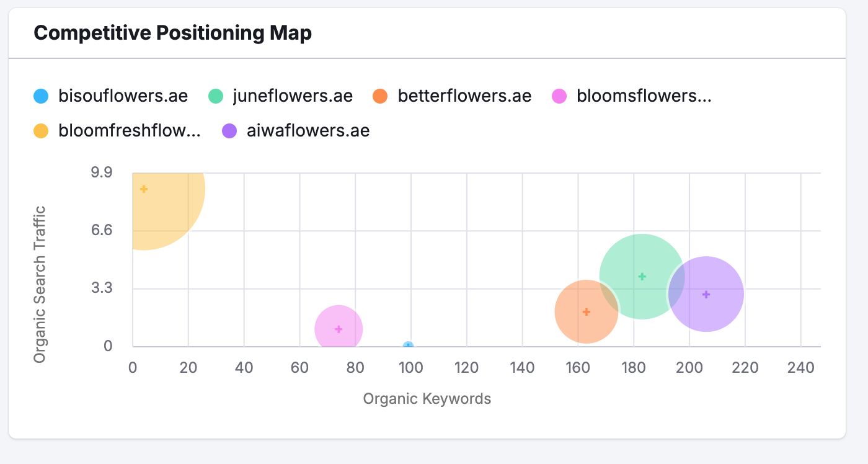Click the yellow bloomfreshflow legend dot

pos(41,131)
